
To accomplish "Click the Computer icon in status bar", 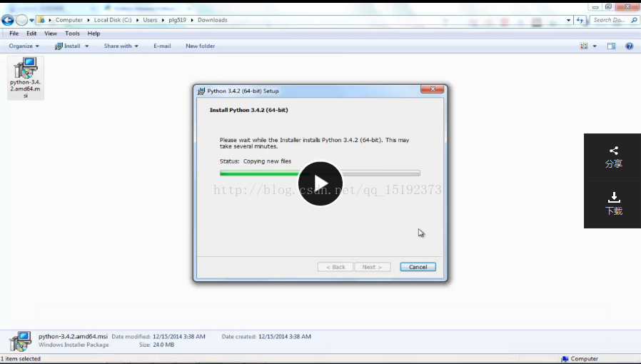I will (565, 359).
